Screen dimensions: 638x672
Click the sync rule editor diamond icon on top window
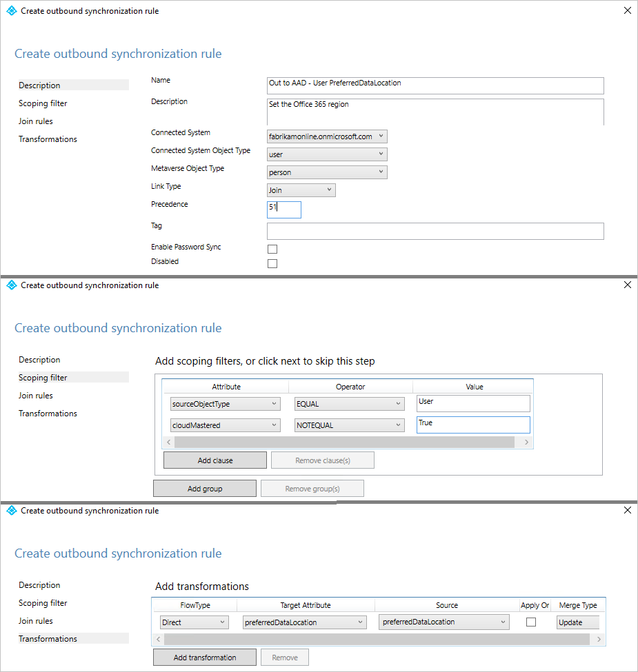pos(11,10)
